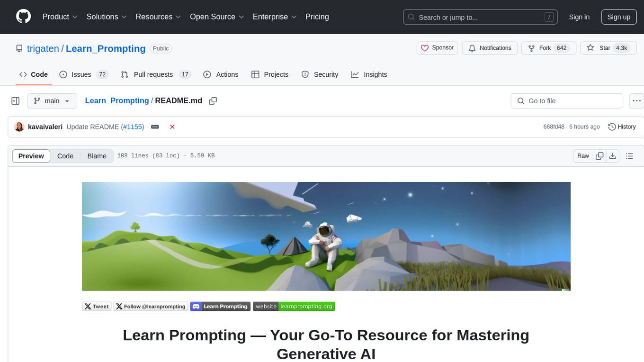
Task: Download the raw file
Action: [613, 156]
